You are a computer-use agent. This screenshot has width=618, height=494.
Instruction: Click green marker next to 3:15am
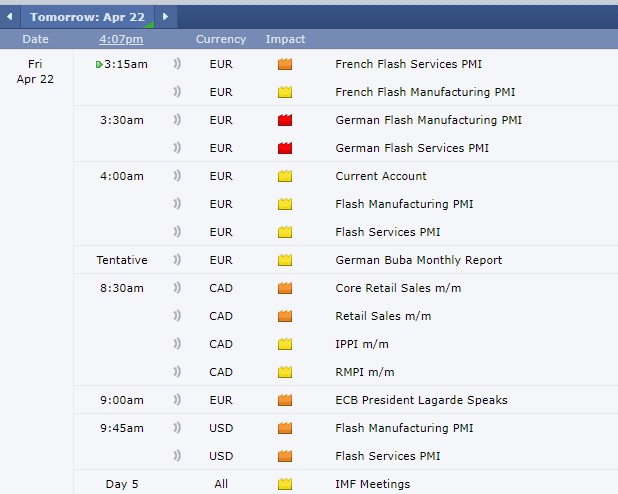99,64
